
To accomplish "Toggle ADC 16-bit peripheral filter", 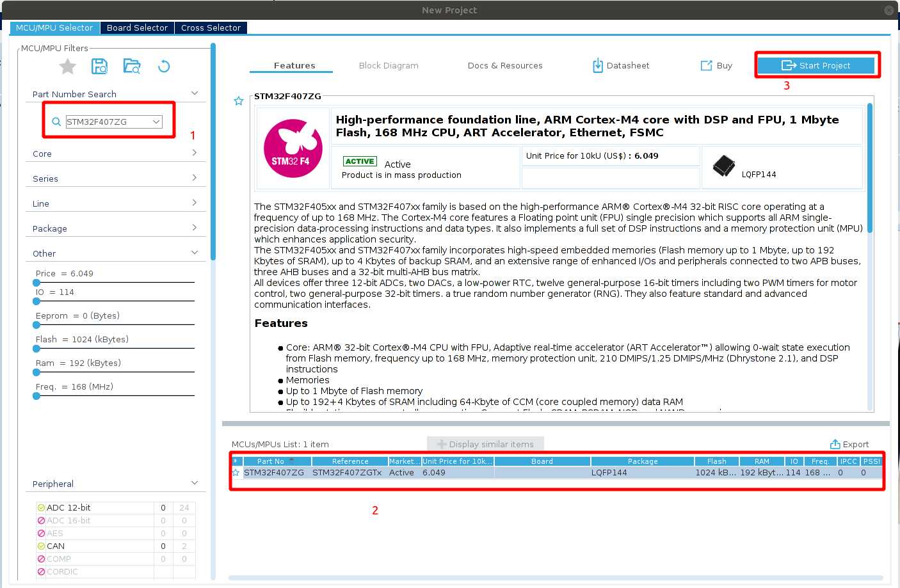I will coord(41,520).
